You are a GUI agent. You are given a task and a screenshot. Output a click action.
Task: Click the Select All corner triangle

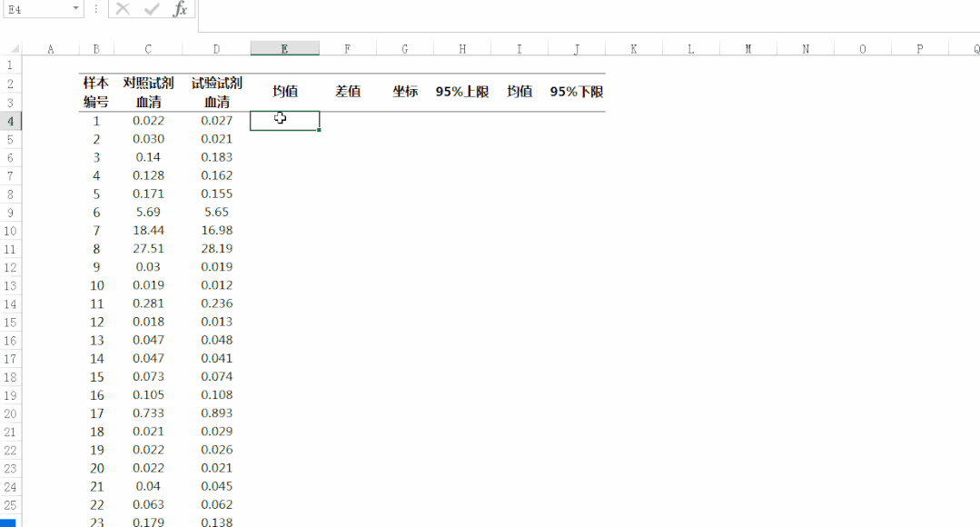pos(10,49)
